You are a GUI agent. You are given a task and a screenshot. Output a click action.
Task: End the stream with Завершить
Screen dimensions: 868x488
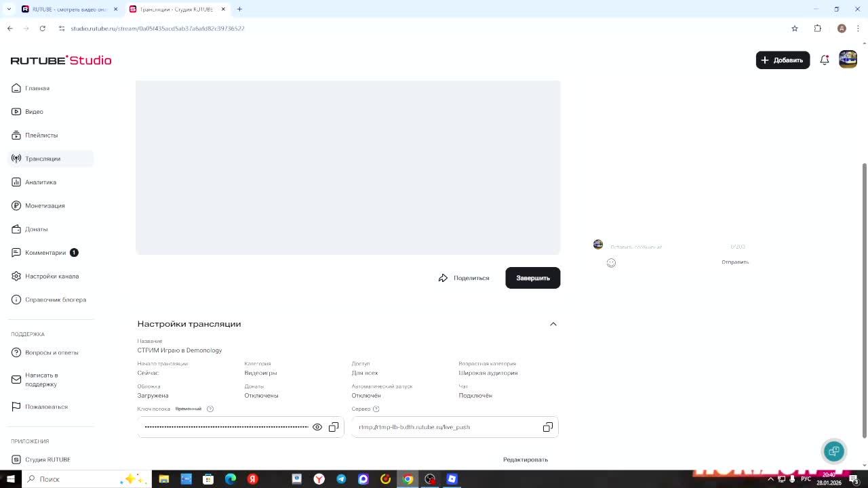pyautogui.click(x=533, y=278)
